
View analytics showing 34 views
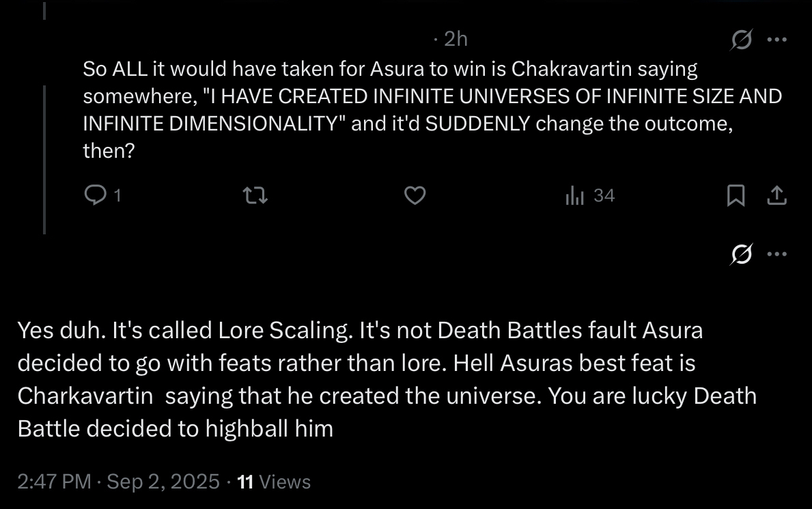tap(590, 195)
